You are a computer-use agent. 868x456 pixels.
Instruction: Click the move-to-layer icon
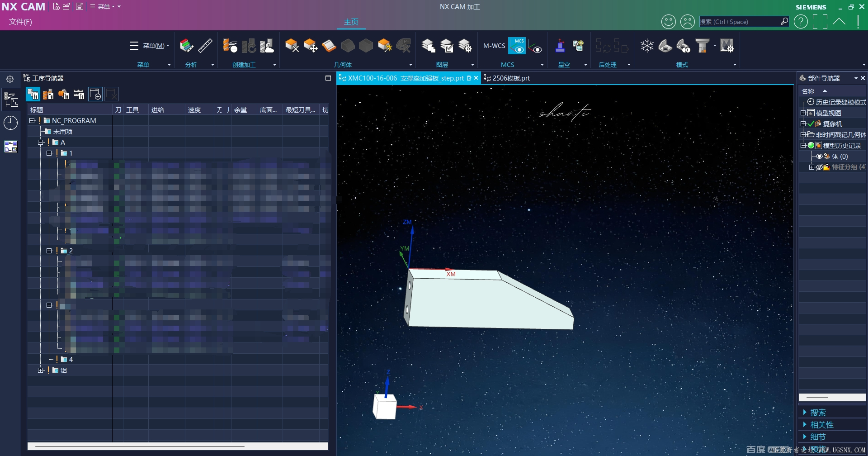pos(447,46)
